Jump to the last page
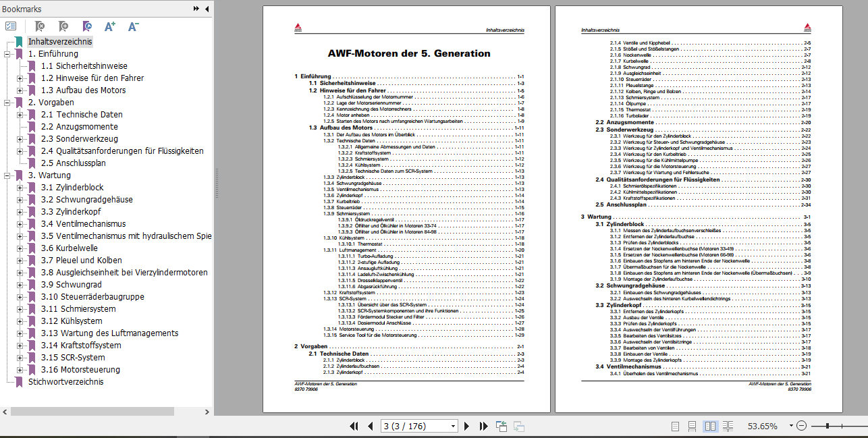This screenshot has width=868, height=438. tap(483, 426)
